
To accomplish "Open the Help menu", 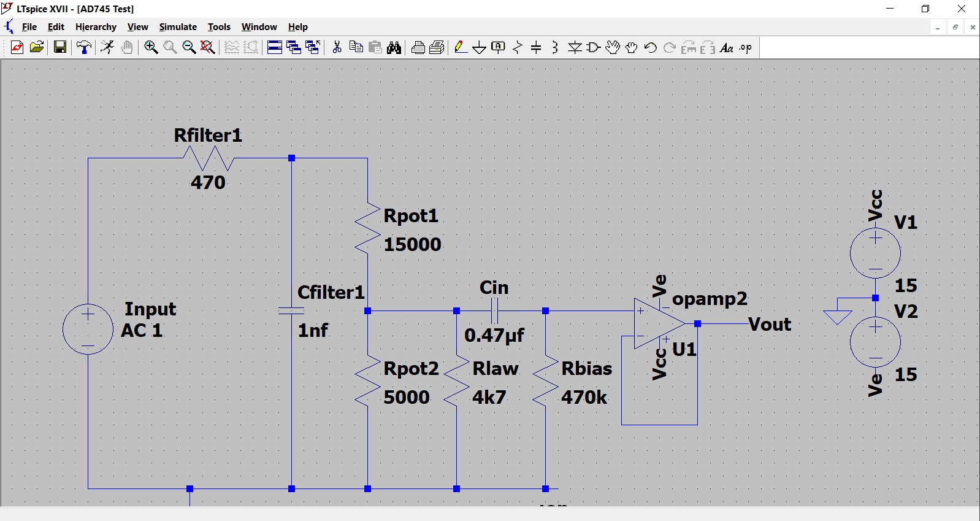I will [297, 27].
